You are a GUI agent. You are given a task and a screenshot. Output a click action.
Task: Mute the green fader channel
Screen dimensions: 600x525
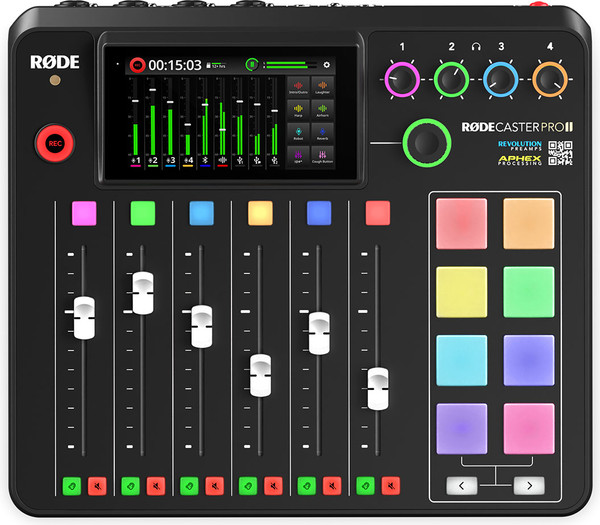click(156, 486)
